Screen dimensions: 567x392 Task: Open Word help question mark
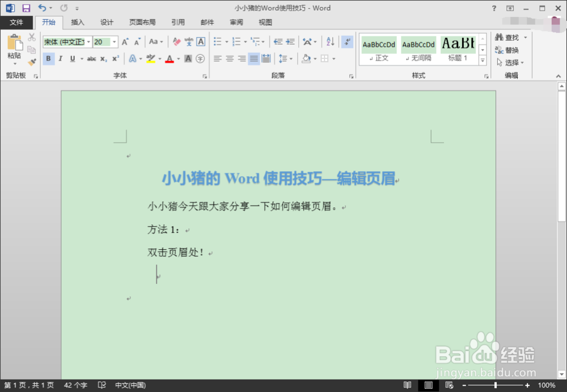[494, 8]
